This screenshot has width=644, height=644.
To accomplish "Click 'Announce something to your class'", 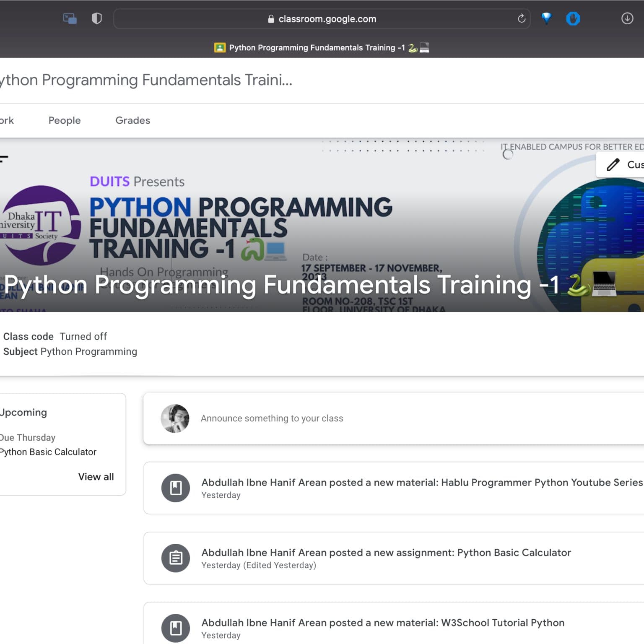I will (272, 418).
